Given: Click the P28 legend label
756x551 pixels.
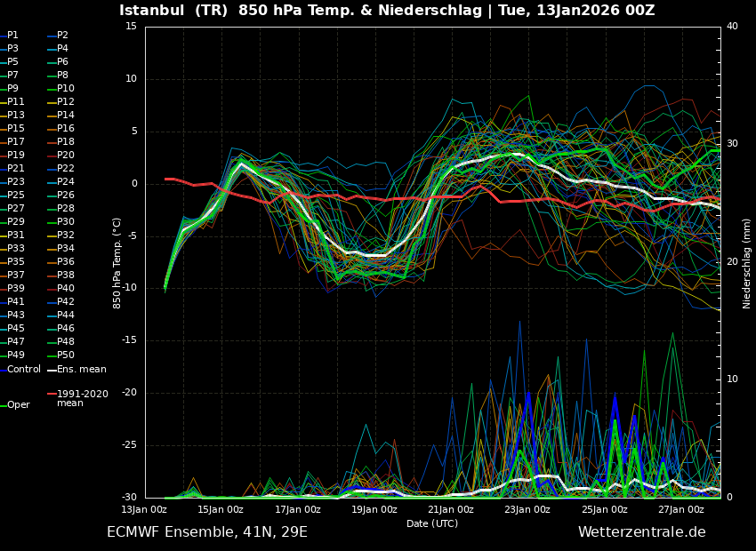Looking at the screenshot, I should (66, 209).
